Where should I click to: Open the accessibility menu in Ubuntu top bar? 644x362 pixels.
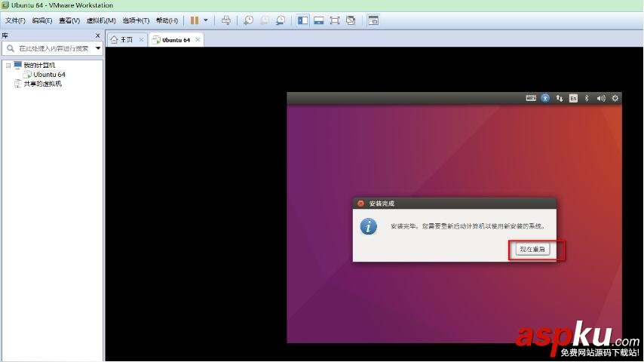545,98
